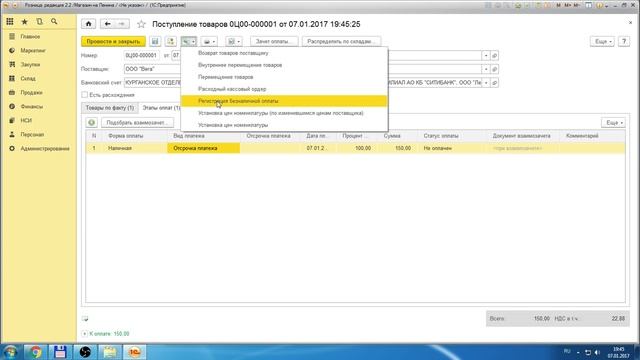Choose Возврат товаров поставщику from the menu
This screenshot has width=640, height=360.
pos(284,53)
